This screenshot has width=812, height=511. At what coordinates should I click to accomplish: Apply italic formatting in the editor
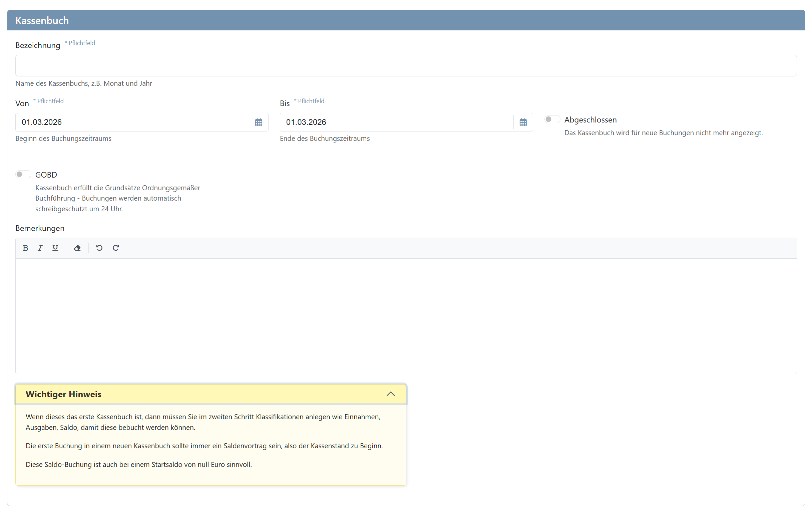pyautogui.click(x=40, y=248)
